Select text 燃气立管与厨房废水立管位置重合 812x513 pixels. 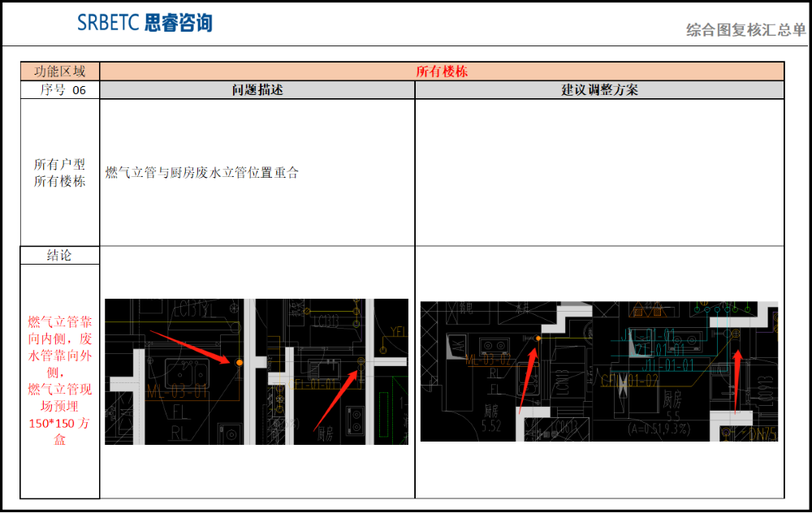pos(202,172)
